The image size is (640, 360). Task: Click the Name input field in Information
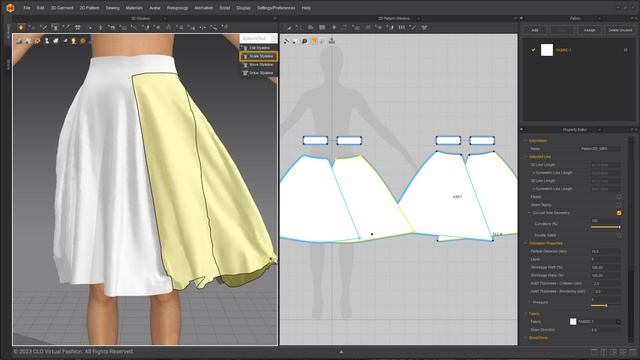point(599,149)
